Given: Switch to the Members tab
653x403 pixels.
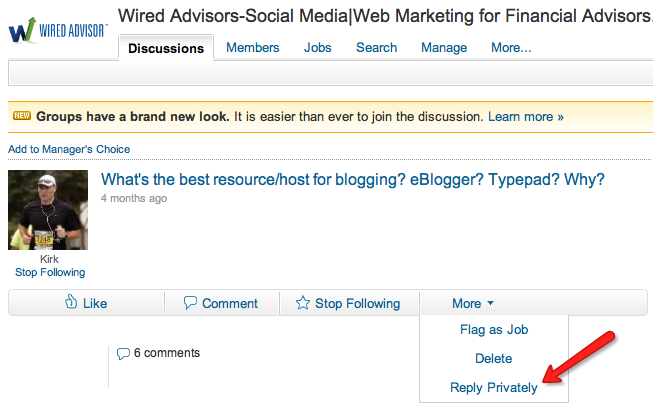Looking at the screenshot, I should pyautogui.click(x=252, y=47).
